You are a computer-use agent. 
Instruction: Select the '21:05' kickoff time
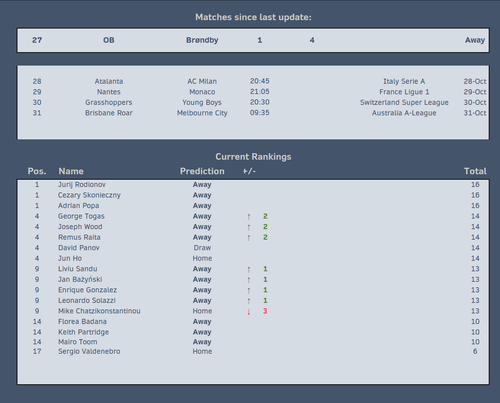(260, 91)
